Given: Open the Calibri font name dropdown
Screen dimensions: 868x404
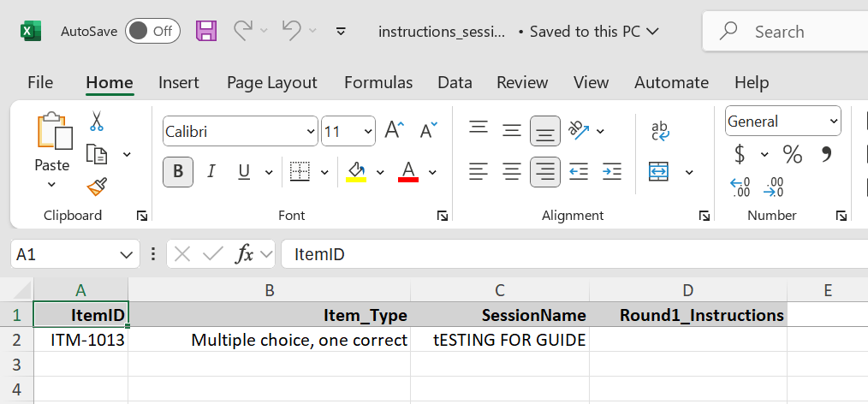Looking at the screenshot, I should [311, 132].
